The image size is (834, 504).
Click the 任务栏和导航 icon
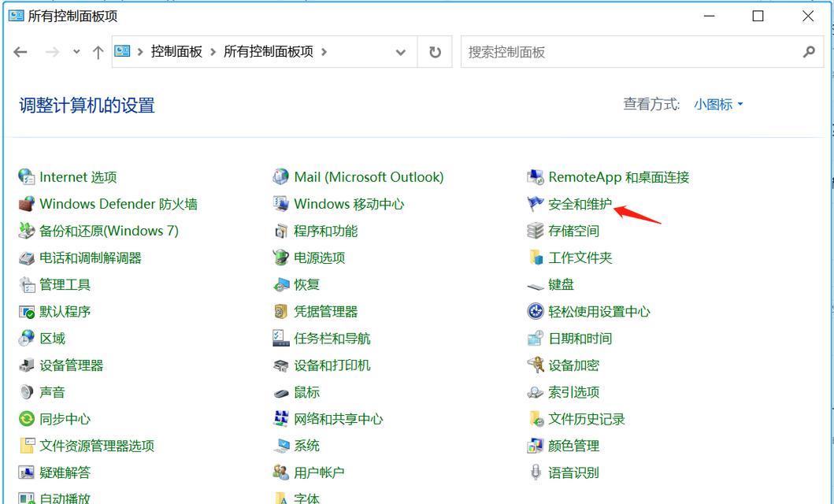[281, 338]
